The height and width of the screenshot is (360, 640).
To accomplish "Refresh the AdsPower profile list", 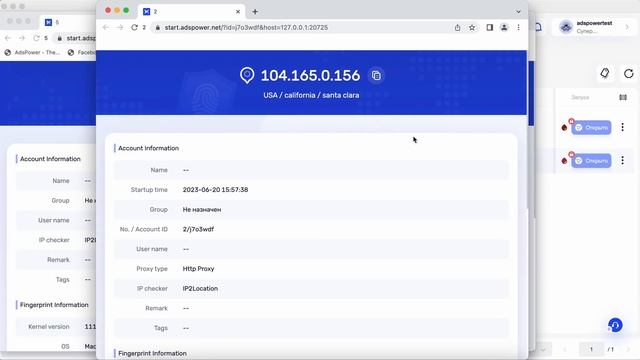I will (x=629, y=73).
